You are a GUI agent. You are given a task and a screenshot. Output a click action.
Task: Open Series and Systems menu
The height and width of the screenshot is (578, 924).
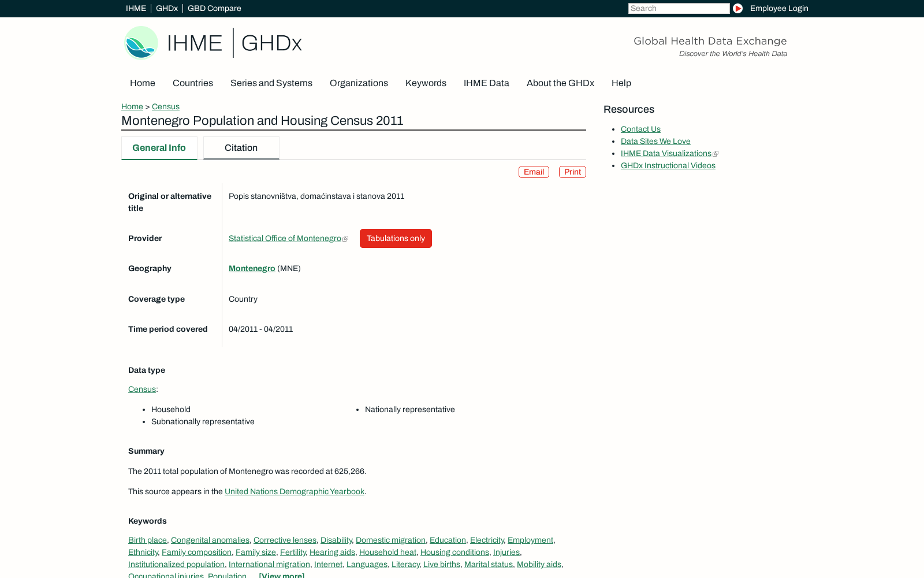coord(271,83)
